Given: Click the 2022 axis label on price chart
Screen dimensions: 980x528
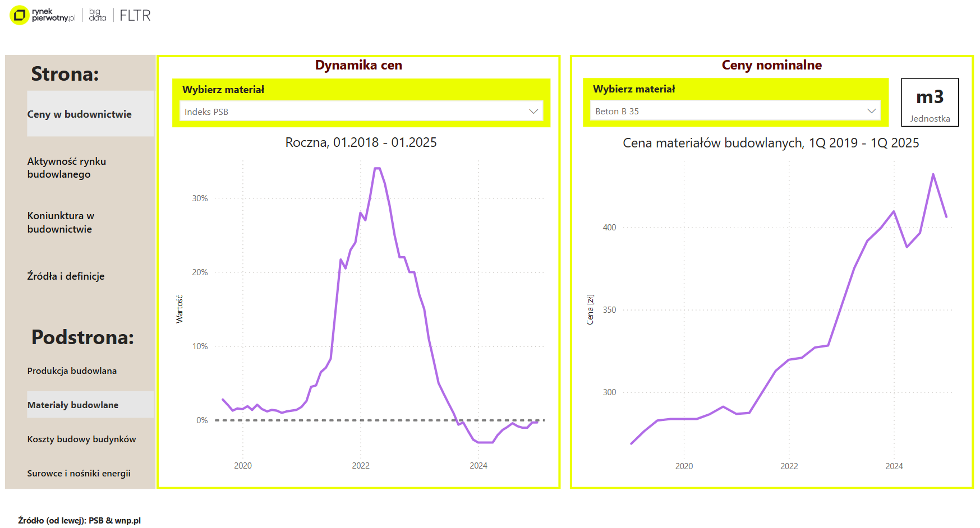Looking at the screenshot, I should (x=789, y=466).
